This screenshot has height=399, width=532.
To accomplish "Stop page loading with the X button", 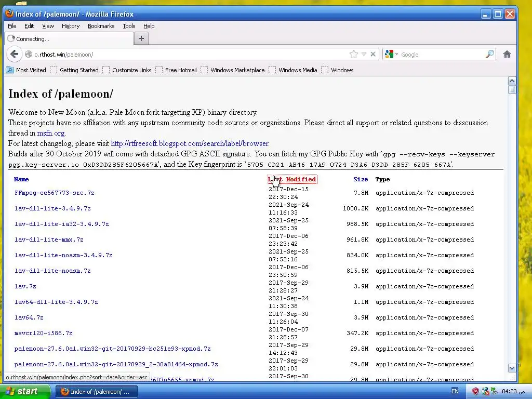I will tap(373, 54).
